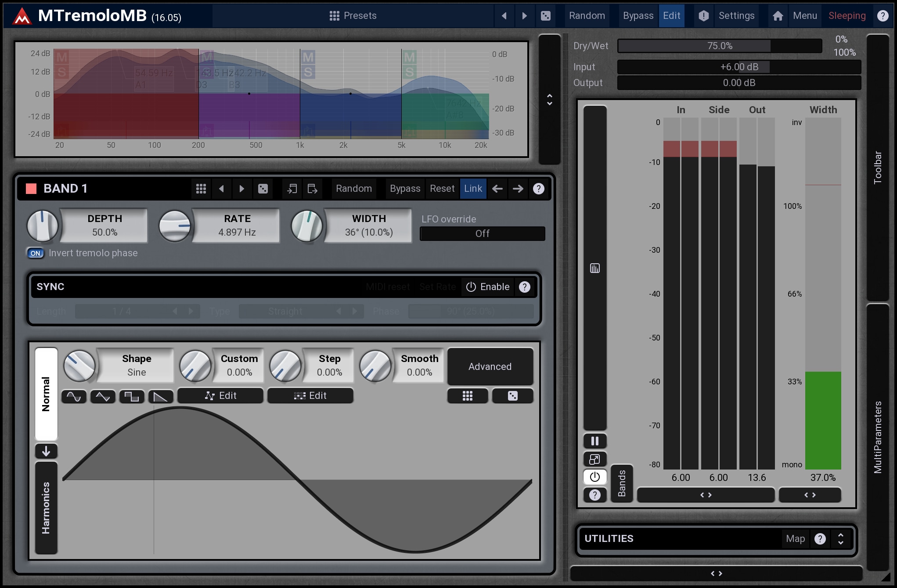This screenshot has height=588, width=897.
Task: Open Shape Sine selector
Action: [137, 366]
